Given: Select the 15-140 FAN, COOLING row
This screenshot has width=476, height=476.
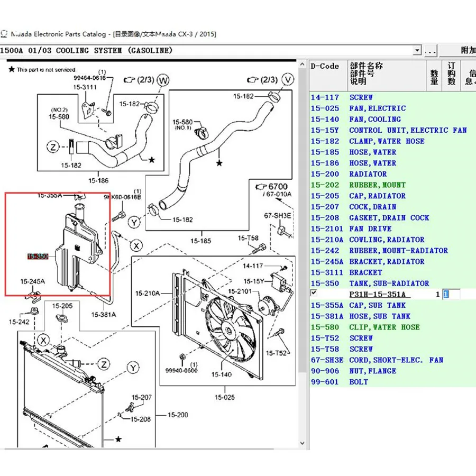Looking at the screenshot, I should pyautogui.click(x=392, y=120).
